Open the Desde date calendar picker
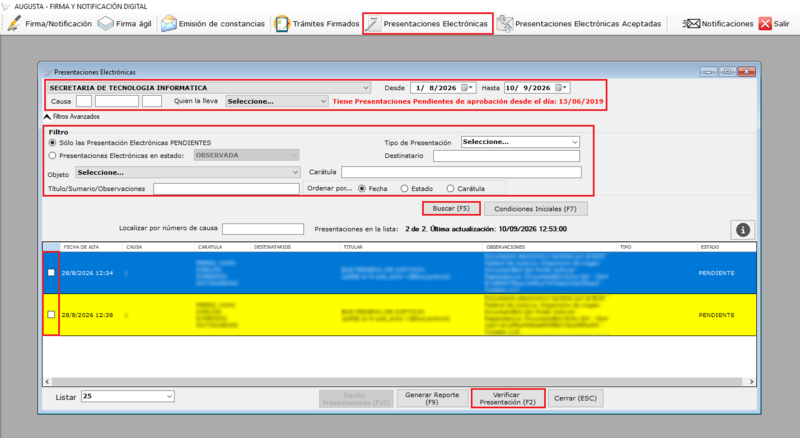The height and width of the screenshot is (438, 800). pyautogui.click(x=467, y=88)
